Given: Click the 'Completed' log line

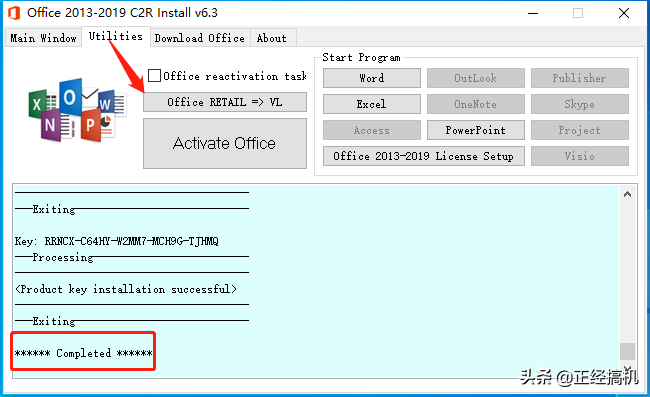Looking at the screenshot, I should click(x=83, y=353).
